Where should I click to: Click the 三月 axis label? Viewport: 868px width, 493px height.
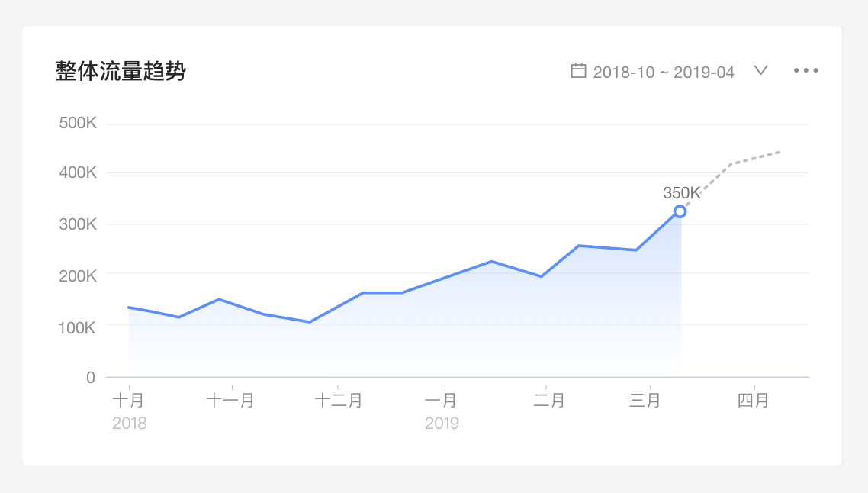point(645,400)
